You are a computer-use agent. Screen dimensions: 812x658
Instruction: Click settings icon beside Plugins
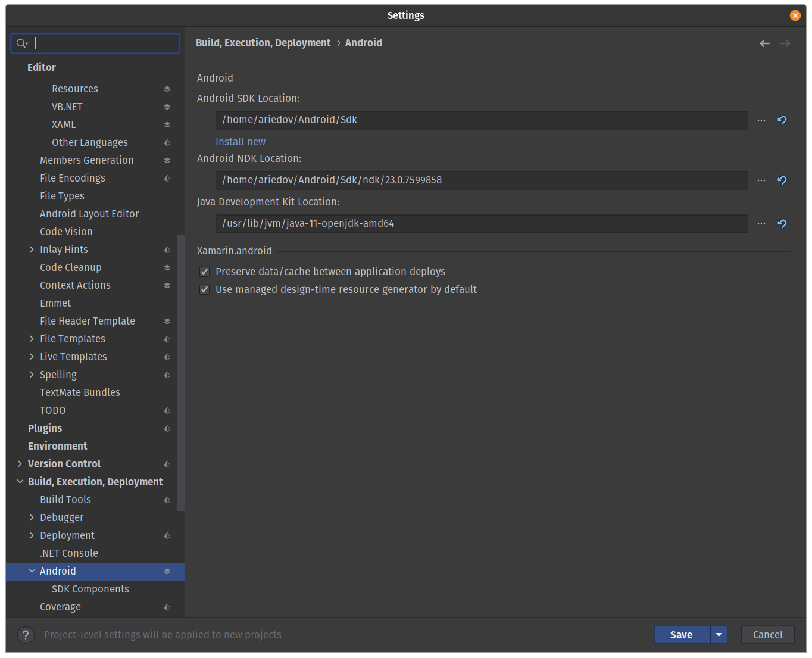pyautogui.click(x=167, y=428)
